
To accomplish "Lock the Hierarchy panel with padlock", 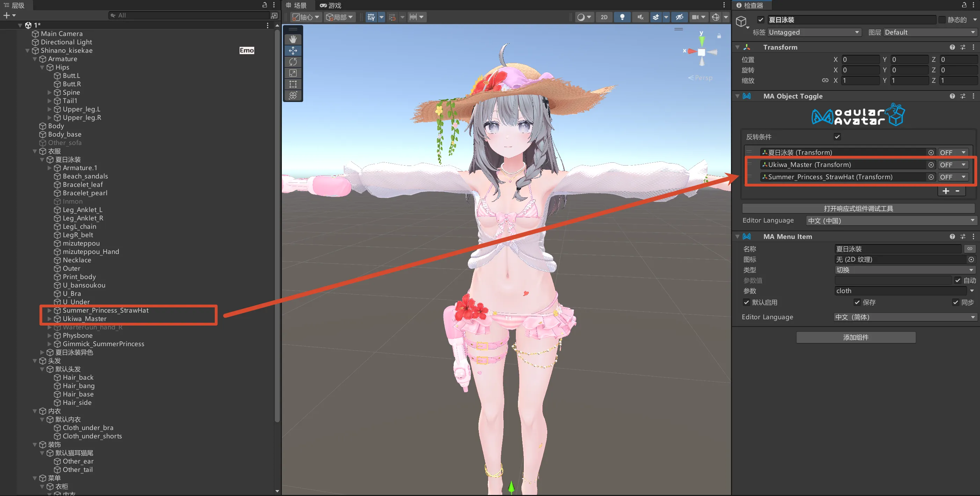I will (265, 5).
